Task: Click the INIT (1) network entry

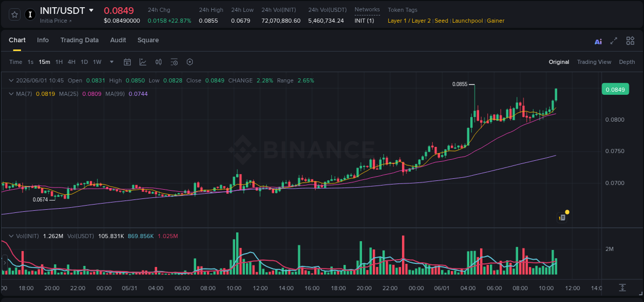Action: (364, 21)
